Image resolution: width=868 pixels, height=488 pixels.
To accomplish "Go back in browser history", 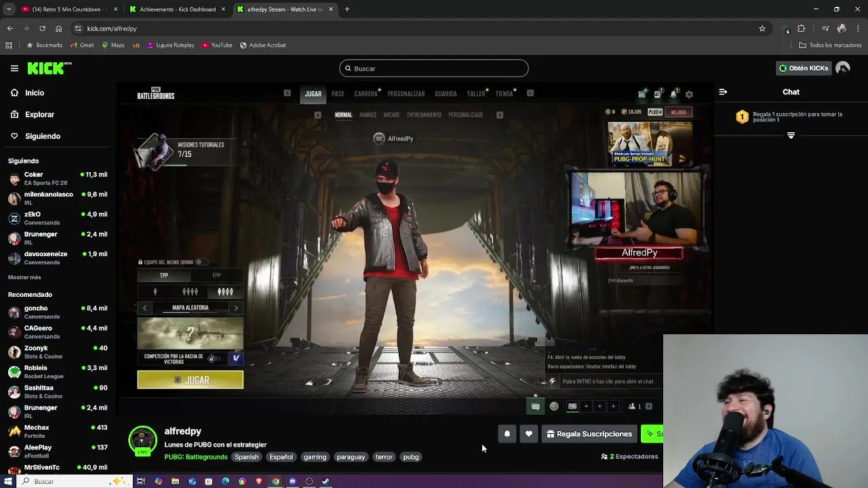I will (x=9, y=28).
